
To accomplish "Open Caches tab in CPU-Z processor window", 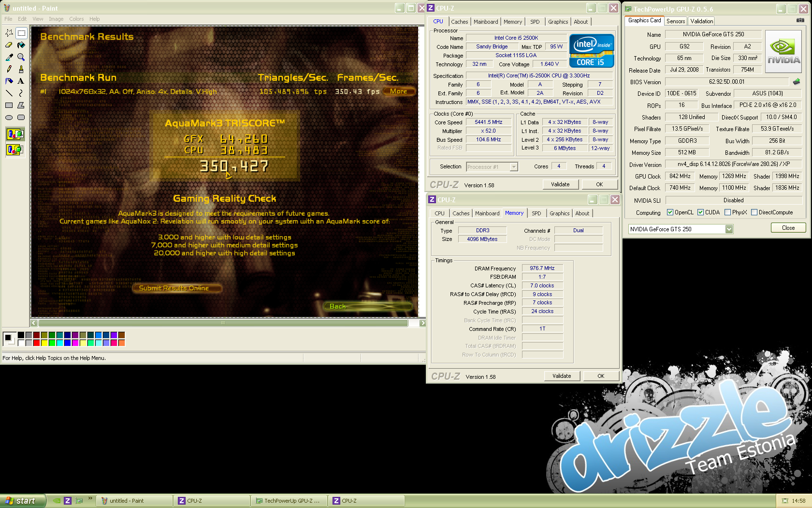I will [x=460, y=22].
